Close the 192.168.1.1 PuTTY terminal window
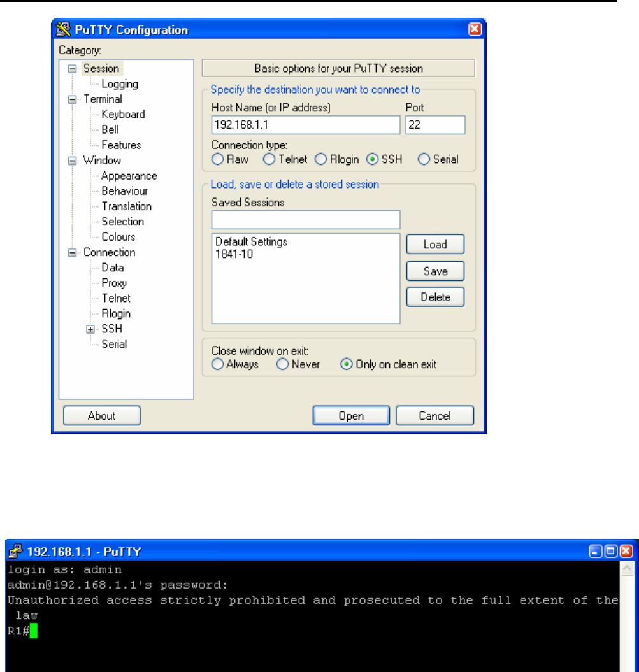639x672 pixels. pos(626,551)
